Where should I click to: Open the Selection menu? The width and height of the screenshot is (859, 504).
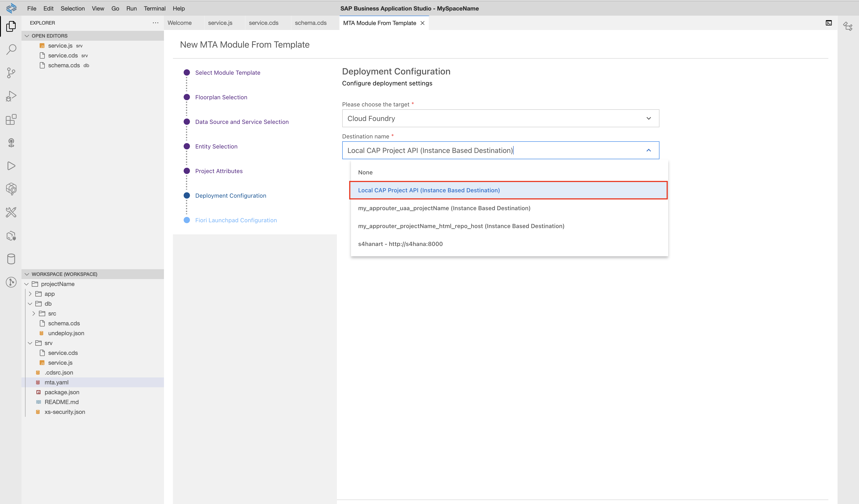pos(73,8)
